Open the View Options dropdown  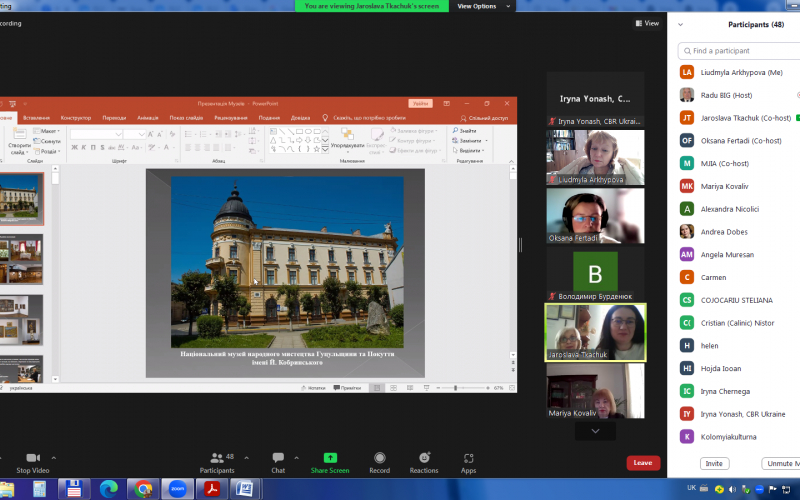point(483,6)
